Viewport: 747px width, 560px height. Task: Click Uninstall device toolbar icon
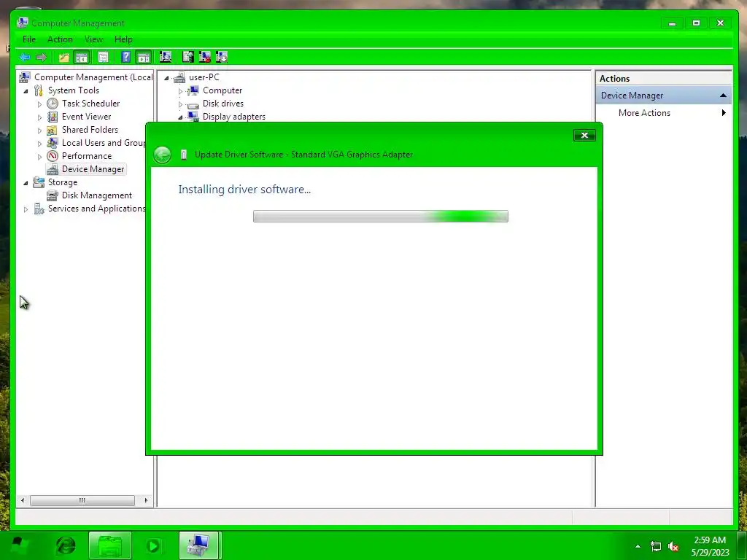click(205, 58)
